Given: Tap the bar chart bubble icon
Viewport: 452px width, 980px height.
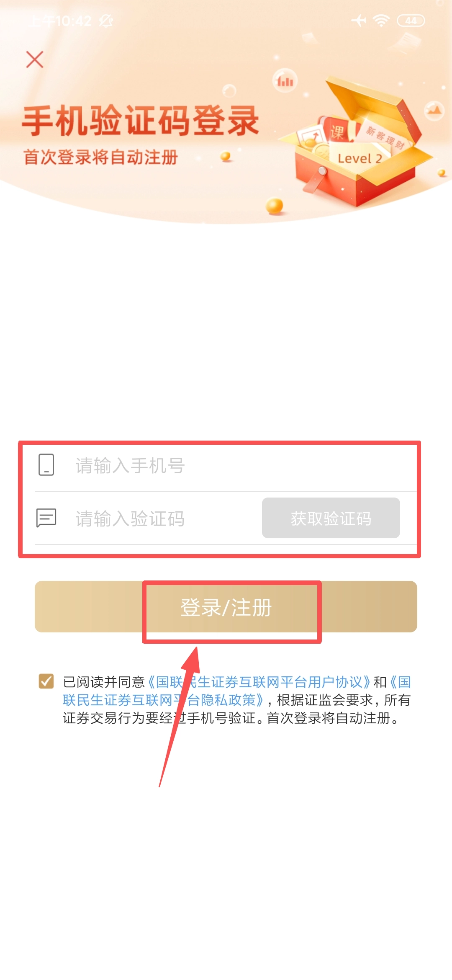Looking at the screenshot, I should tap(285, 80).
